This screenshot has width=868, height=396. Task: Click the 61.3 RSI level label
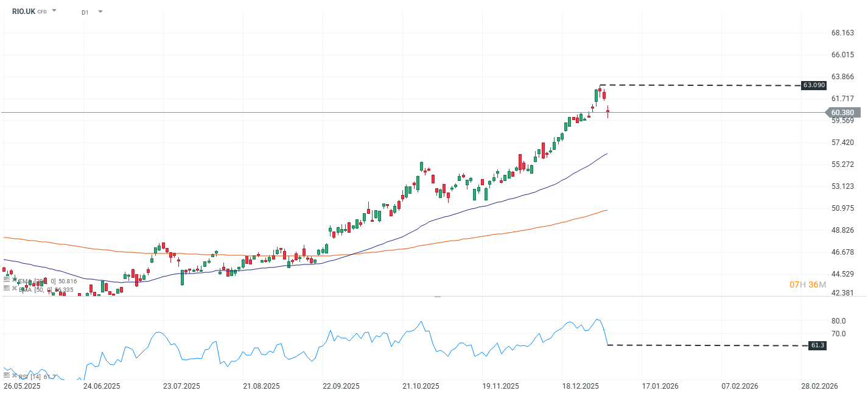click(818, 345)
